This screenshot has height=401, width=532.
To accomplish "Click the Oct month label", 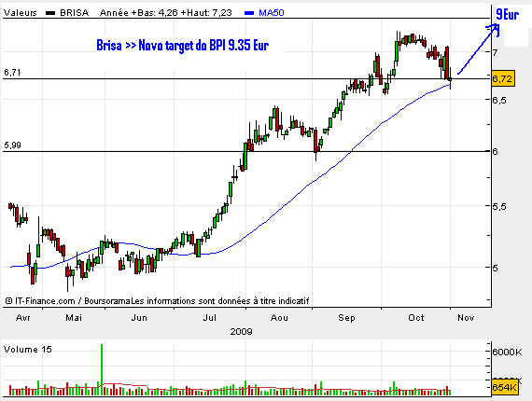I will click(416, 318).
